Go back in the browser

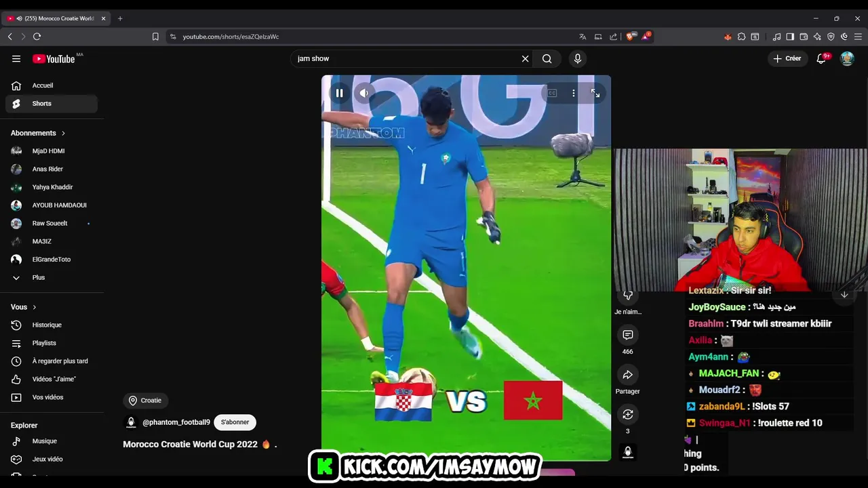(9, 37)
